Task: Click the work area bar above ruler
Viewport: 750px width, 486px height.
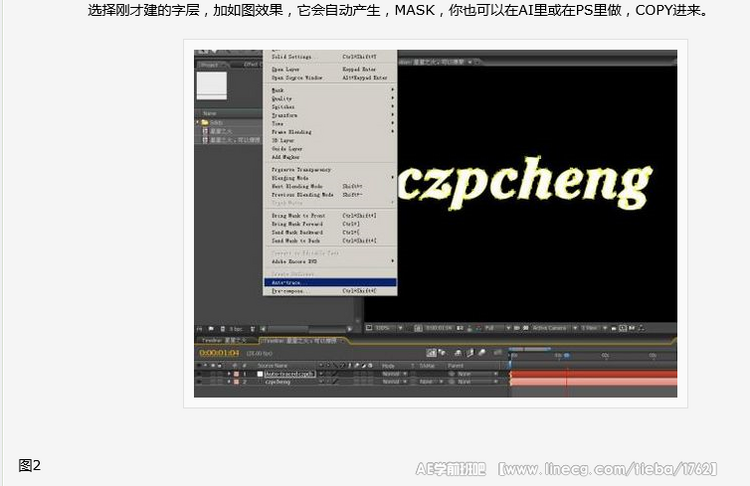Action: 530,349
